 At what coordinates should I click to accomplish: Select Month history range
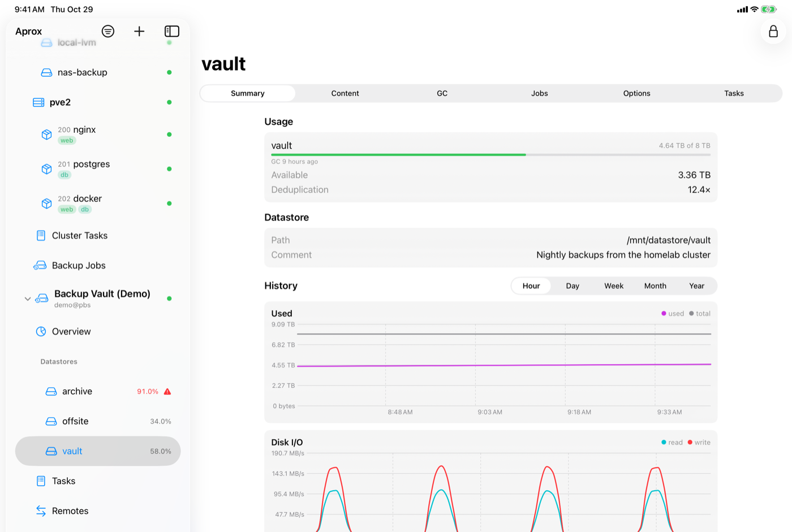click(655, 286)
